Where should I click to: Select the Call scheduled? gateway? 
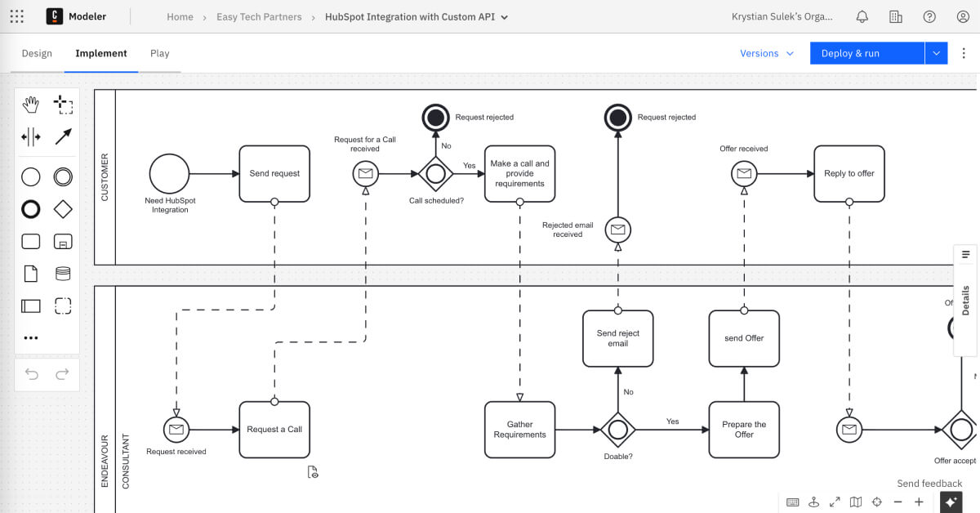click(x=436, y=174)
